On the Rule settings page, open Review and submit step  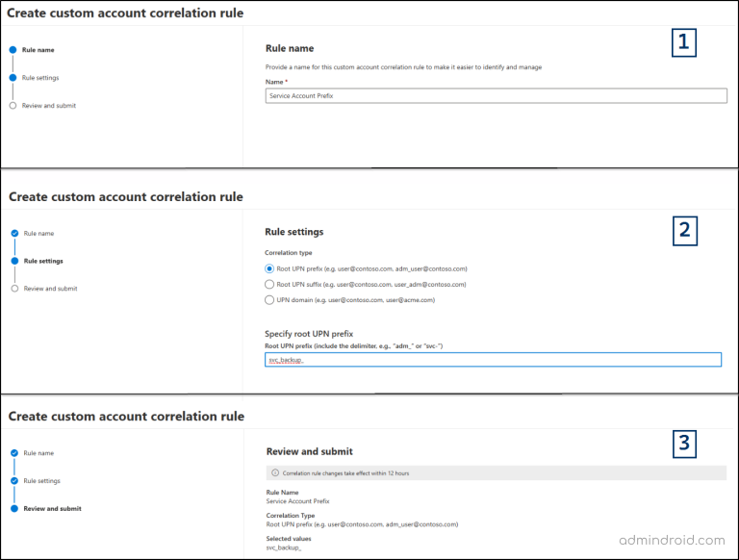pos(50,289)
